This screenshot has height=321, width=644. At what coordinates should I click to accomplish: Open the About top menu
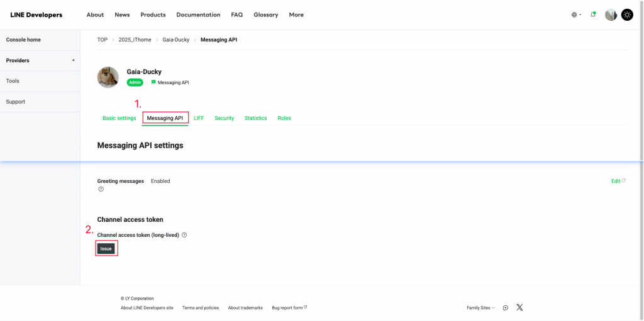pos(95,15)
